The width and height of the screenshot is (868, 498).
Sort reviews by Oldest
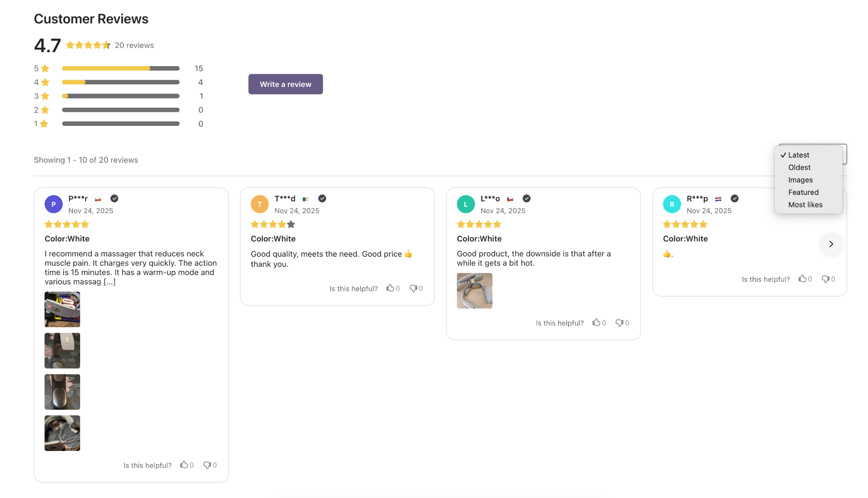coord(799,167)
